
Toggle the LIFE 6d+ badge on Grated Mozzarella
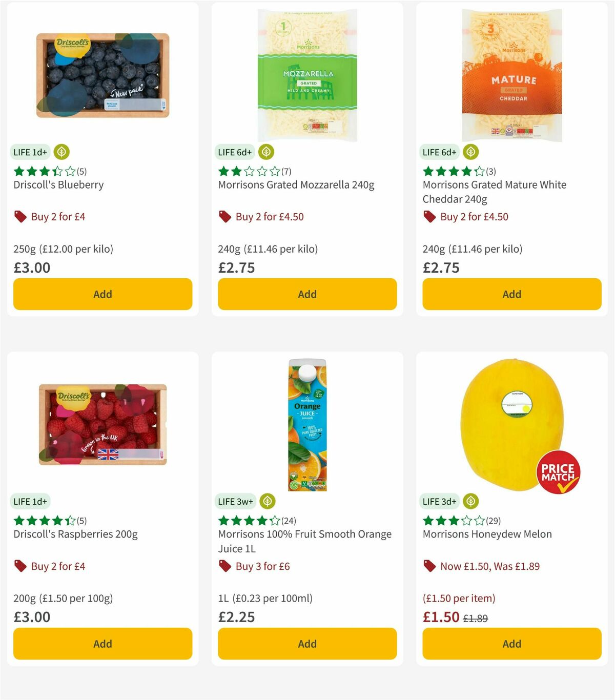click(235, 152)
